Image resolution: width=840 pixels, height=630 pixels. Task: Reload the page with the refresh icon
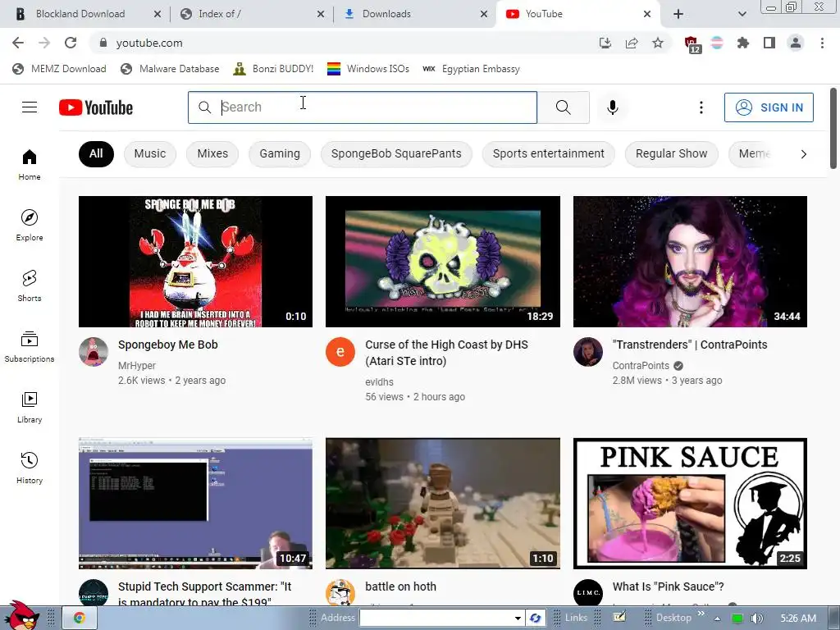click(x=71, y=43)
